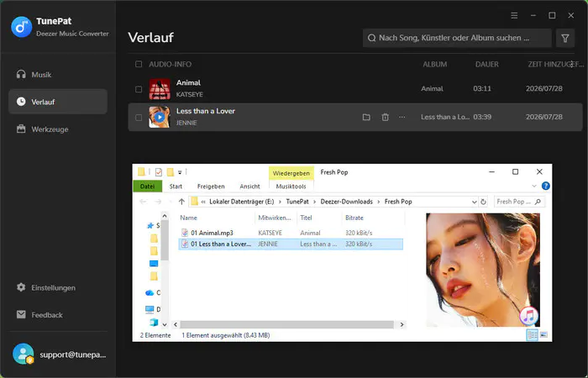Click the AUDIO-INFO column header
588x378 pixels.
tap(170, 64)
